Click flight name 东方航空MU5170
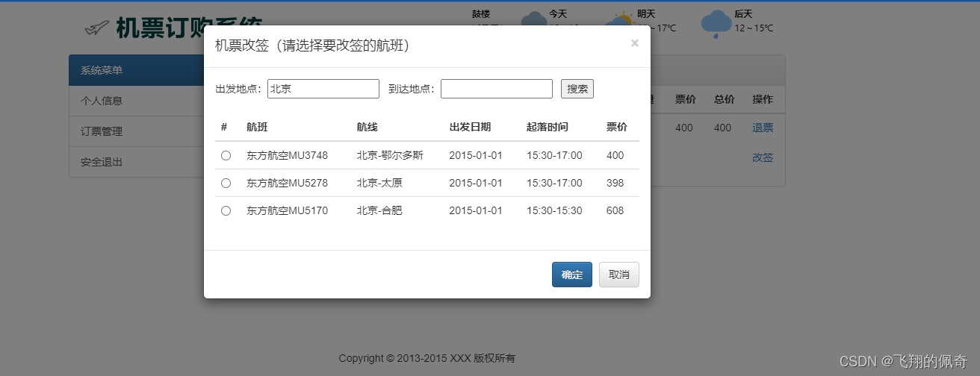Image resolution: width=980 pixels, height=376 pixels. [x=287, y=210]
